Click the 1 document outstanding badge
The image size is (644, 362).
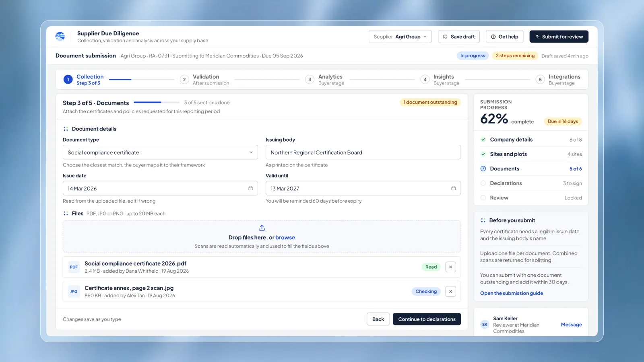pos(430,102)
